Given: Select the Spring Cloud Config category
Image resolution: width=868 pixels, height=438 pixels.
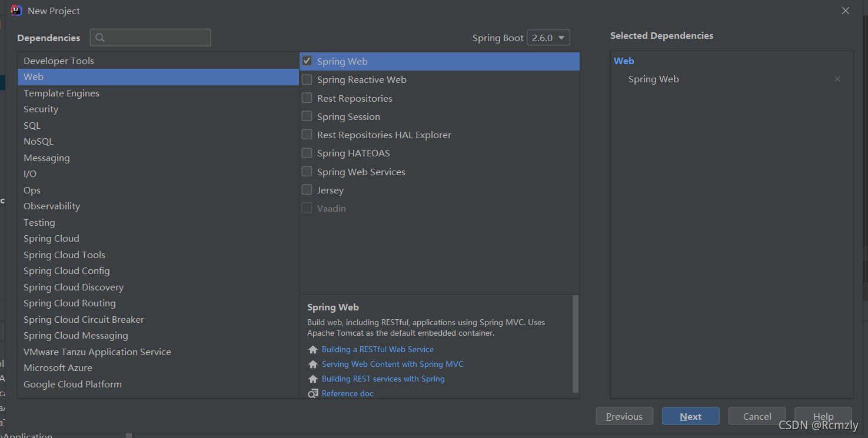Looking at the screenshot, I should pyautogui.click(x=158, y=271).
